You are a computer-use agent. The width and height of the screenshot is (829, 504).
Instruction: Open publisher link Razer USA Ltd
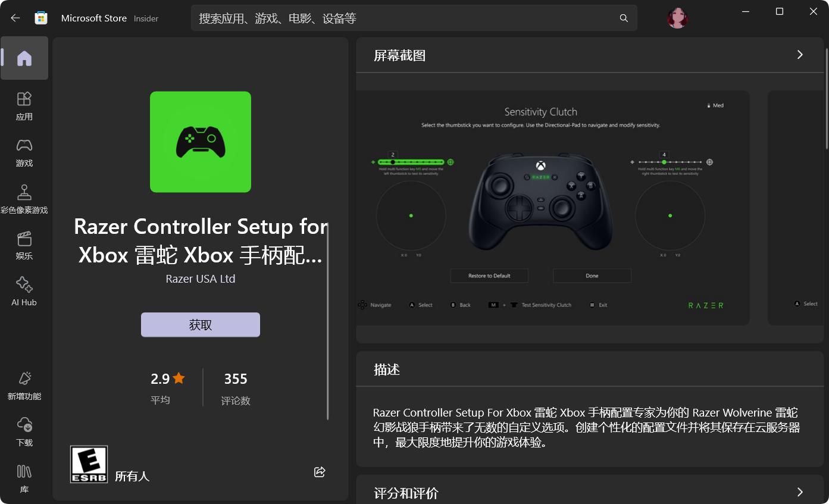(201, 278)
